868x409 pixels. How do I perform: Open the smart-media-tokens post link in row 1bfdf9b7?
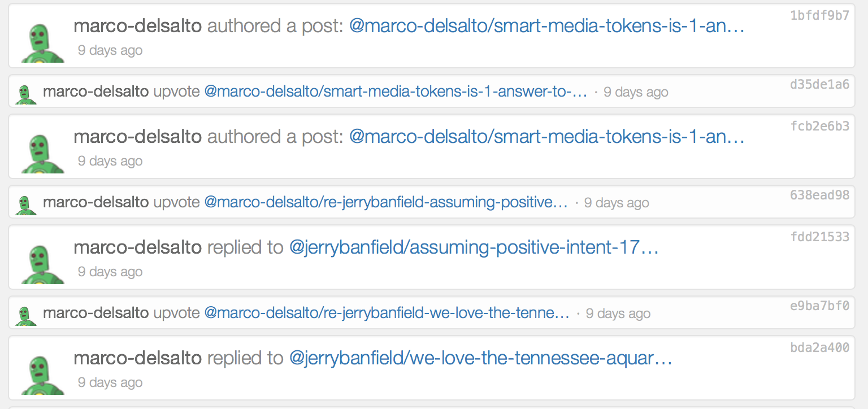[546, 25]
